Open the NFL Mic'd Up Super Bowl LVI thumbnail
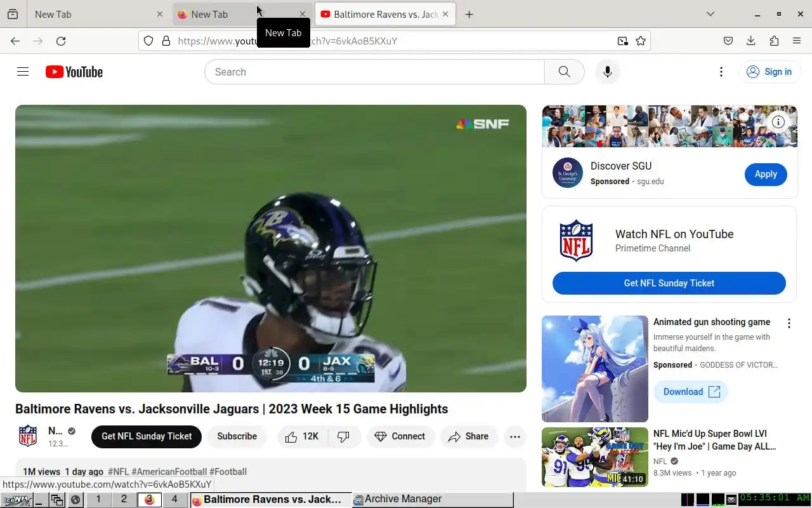Viewport: 812px width, 508px height. pyautogui.click(x=595, y=457)
